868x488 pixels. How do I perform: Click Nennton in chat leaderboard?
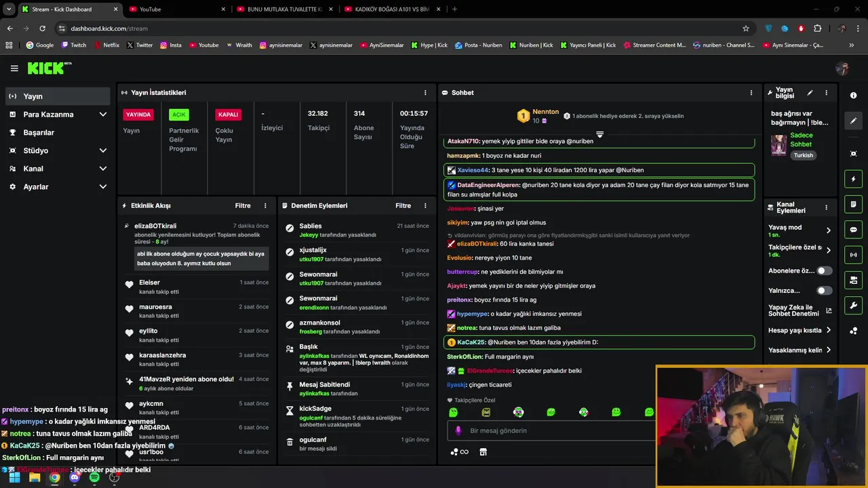546,112
